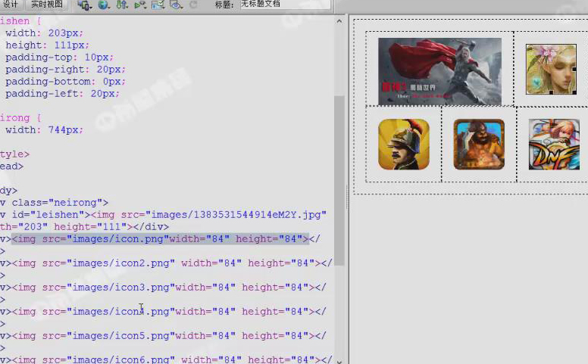This screenshot has width=588, height=364.
Task: Click the Check Browser Compatibility icon
Action: pos(158,5)
